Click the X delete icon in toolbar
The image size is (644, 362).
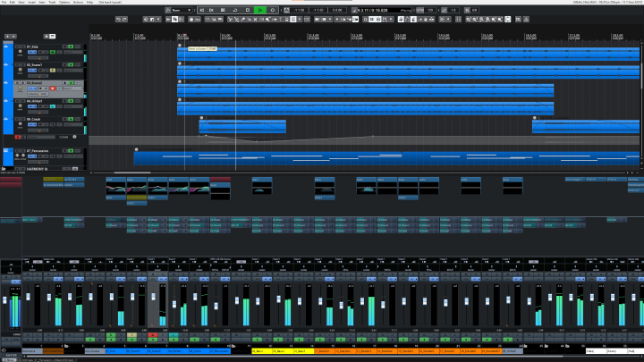(255, 20)
